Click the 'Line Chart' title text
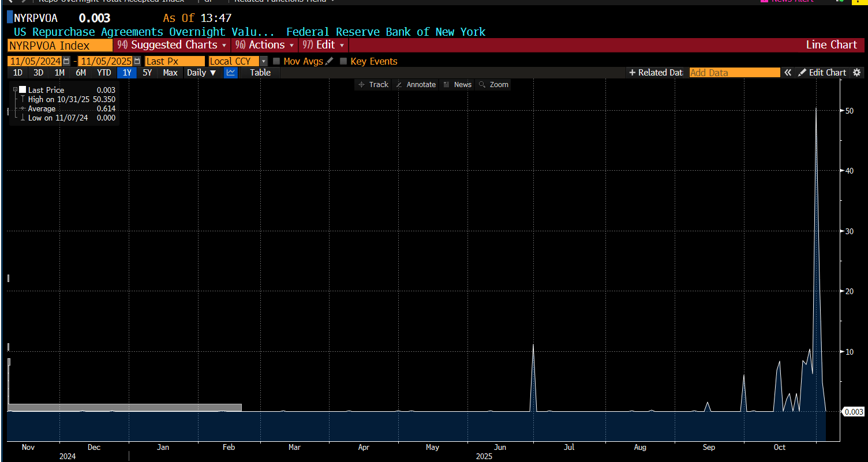The height and width of the screenshot is (462, 868). [x=832, y=45]
